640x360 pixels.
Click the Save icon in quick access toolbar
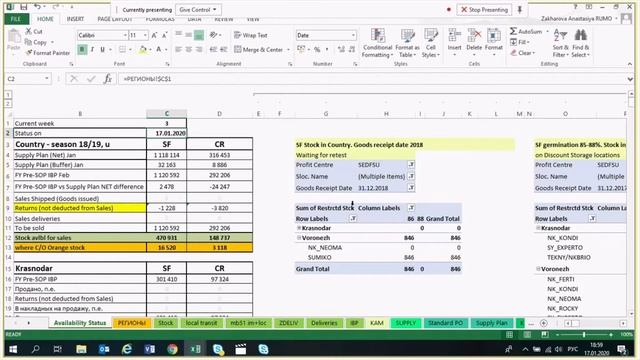(24, 7)
